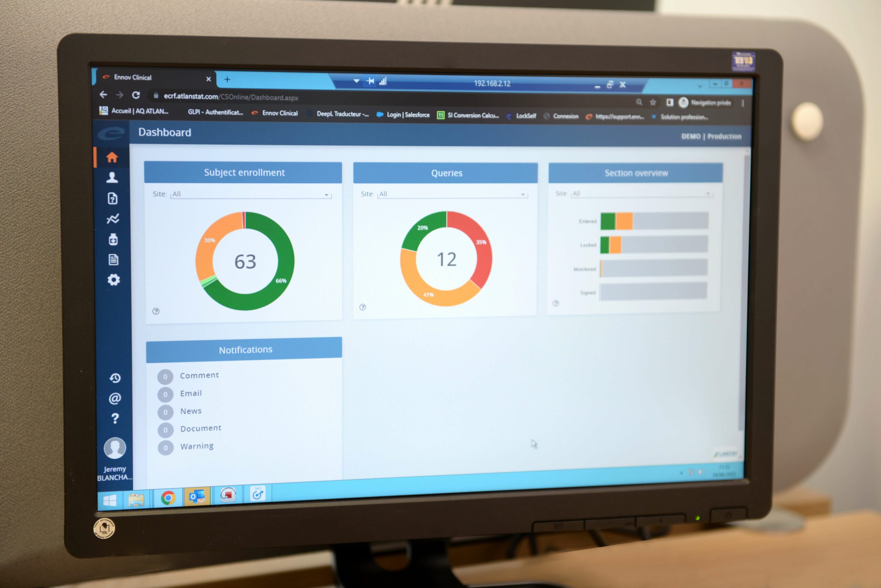The height and width of the screenshot is (588, 881).
Task: Click the Documents/Forms sidebar icon
Action: tap(114, 259)
